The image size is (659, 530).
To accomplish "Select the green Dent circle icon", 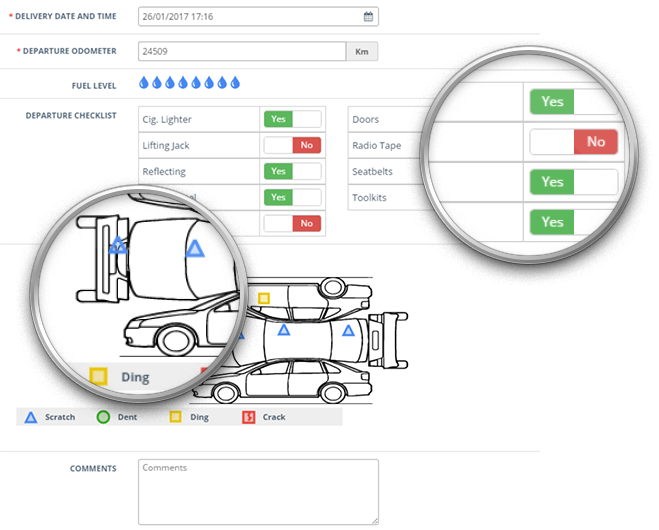I will tap(103, 417).
